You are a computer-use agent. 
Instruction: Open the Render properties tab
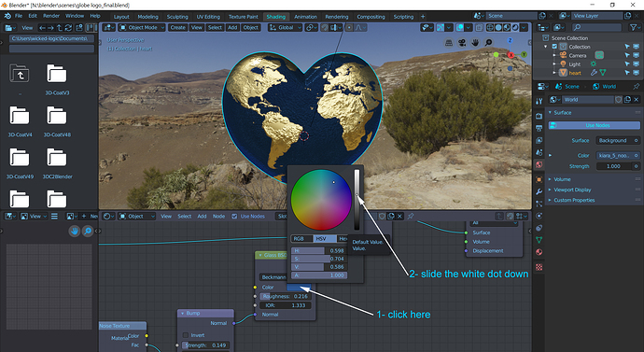(539, 117)
